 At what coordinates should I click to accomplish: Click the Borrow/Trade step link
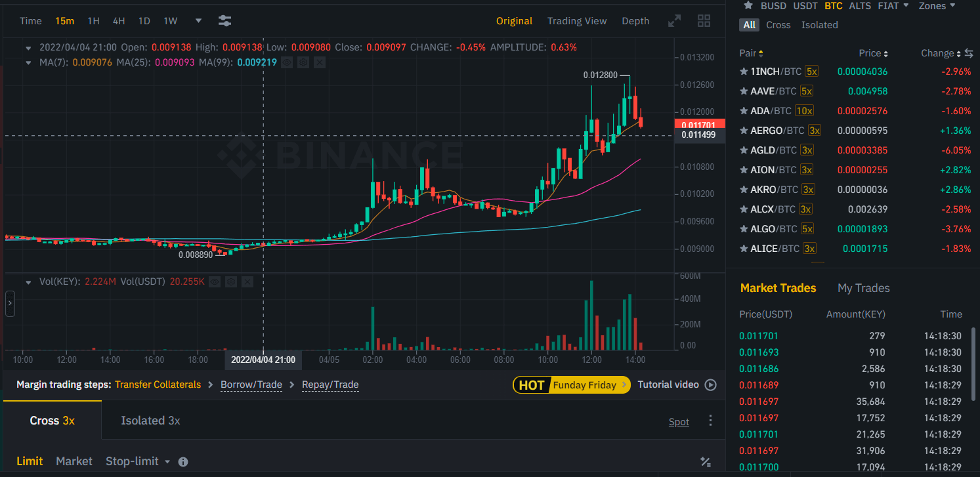coord(251,384)
